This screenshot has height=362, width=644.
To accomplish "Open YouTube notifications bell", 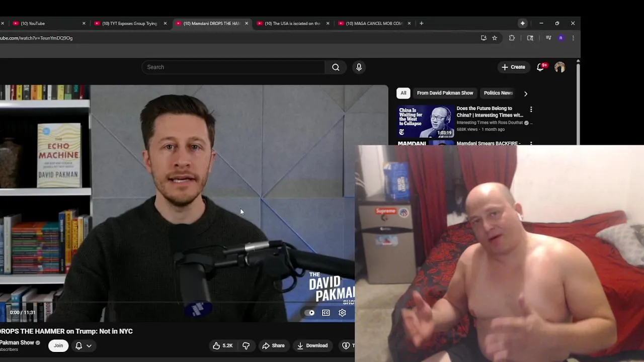I will click(x=540, y=67).
